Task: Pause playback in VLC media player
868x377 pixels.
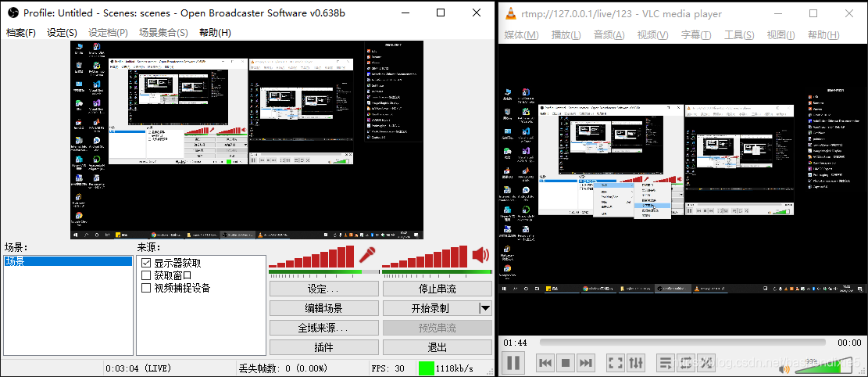Action: 513,363
